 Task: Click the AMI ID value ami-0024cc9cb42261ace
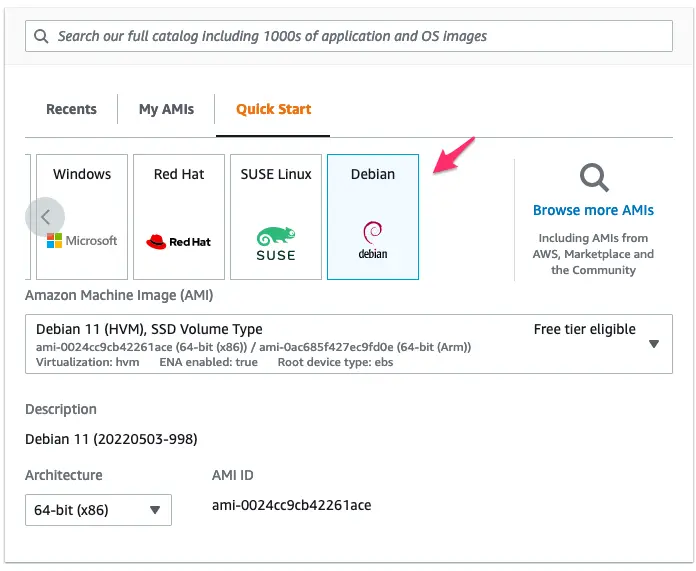click(291, 505)
